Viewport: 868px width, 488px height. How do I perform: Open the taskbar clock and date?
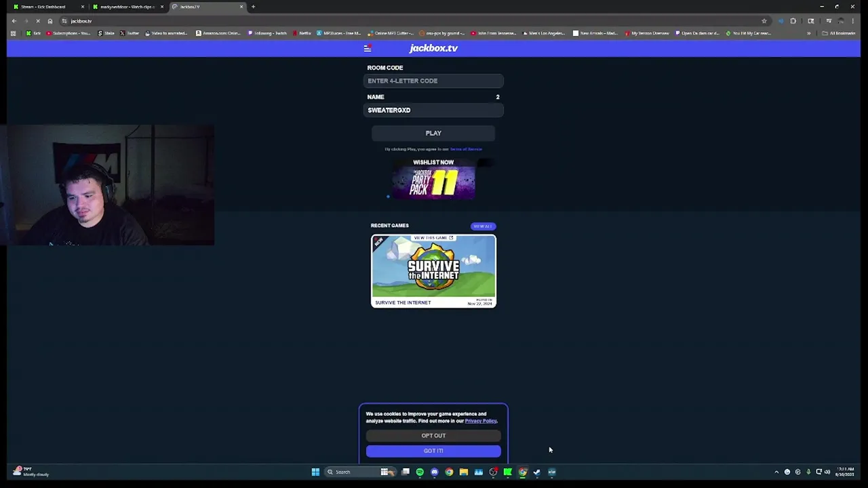(845, 472)
